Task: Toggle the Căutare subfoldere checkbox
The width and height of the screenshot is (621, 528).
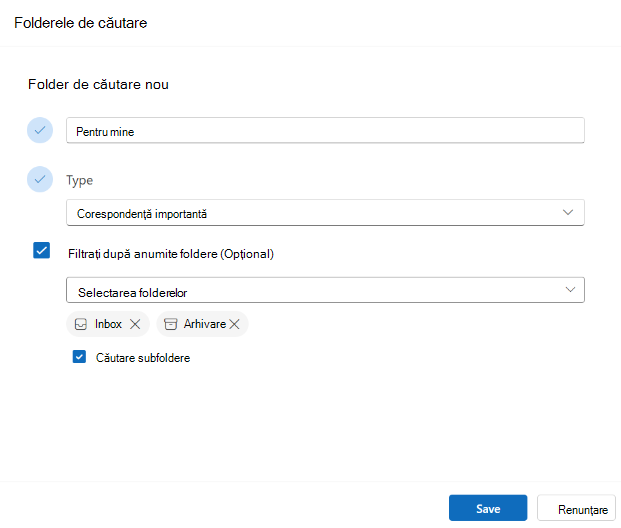Action: 79,356
